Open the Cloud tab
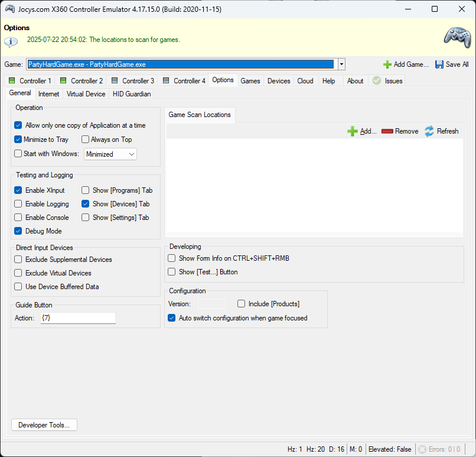This screenshot has height=457, width=476. [305, 81]
